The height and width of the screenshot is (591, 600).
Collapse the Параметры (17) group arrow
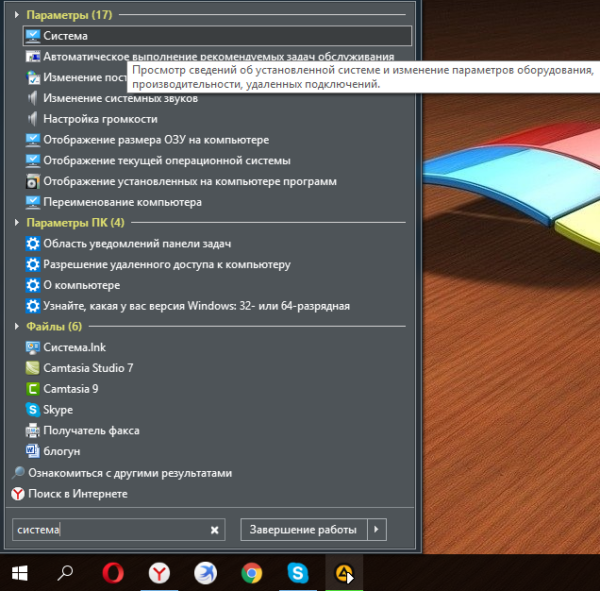point(16,15)
